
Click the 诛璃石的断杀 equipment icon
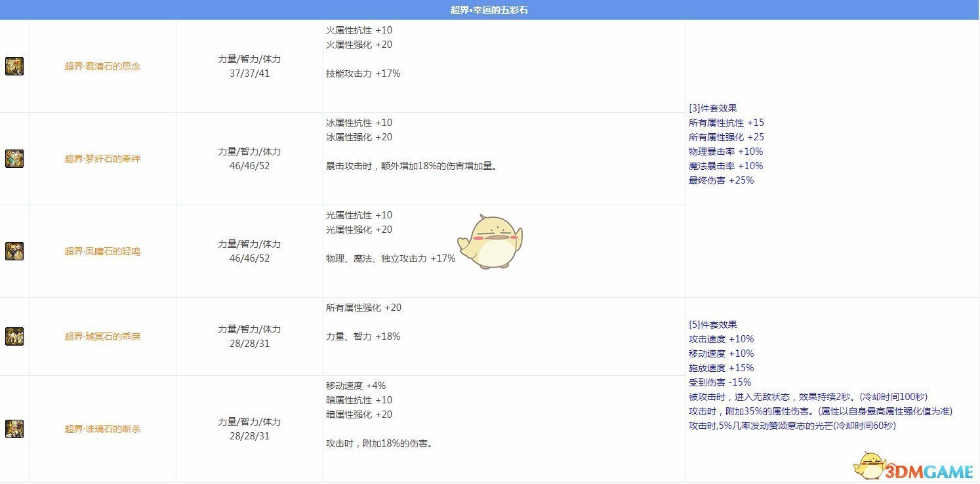pos(14,429)
